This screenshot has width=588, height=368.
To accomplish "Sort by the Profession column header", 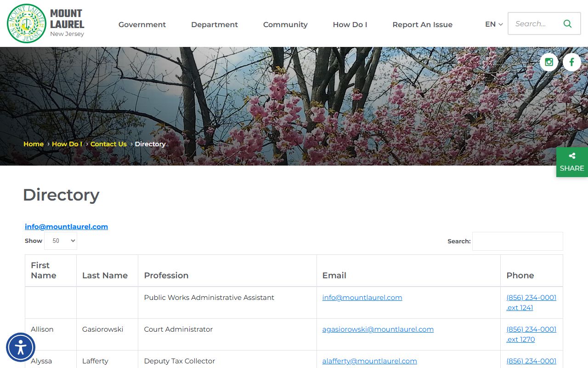I will pyautogui.click(x=227, y=270).
